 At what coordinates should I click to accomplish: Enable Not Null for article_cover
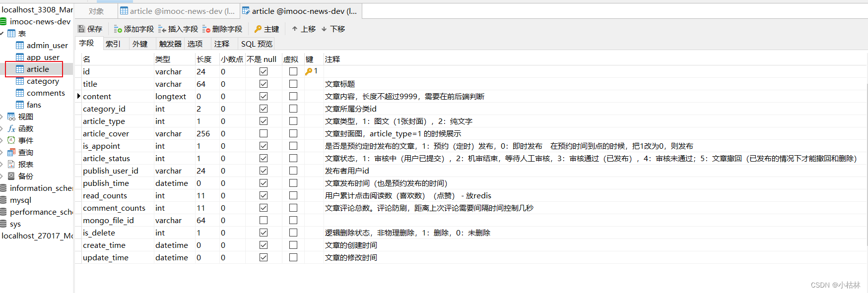(264, 133)
